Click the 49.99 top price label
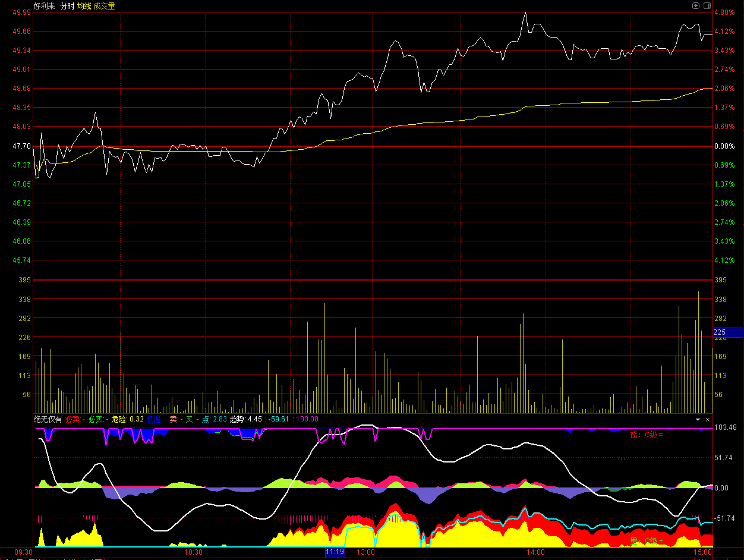Viewport: 744px width, 560px height. pos(22,12)
